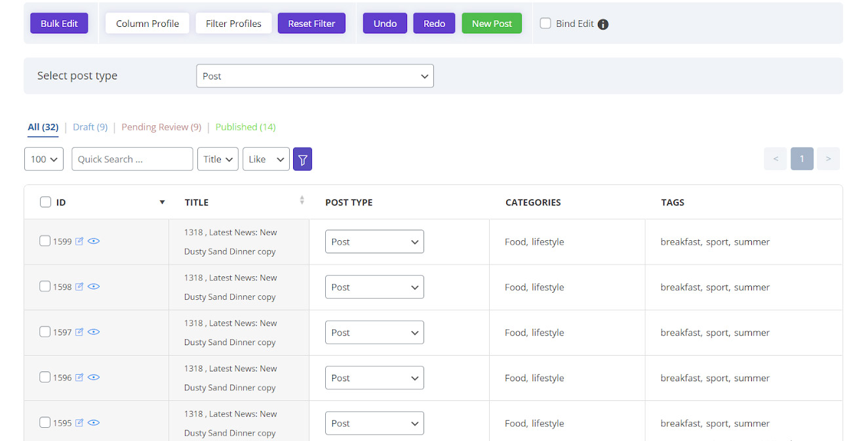View post 1598 with eye icon
868x441 pixels.
94,286
